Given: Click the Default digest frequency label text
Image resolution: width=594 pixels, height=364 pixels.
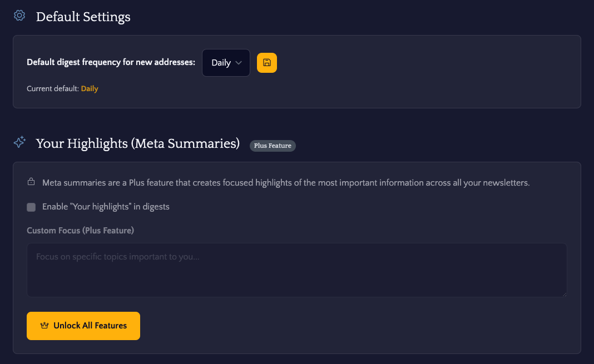Looking at the screenshot, I should point(111,62).
